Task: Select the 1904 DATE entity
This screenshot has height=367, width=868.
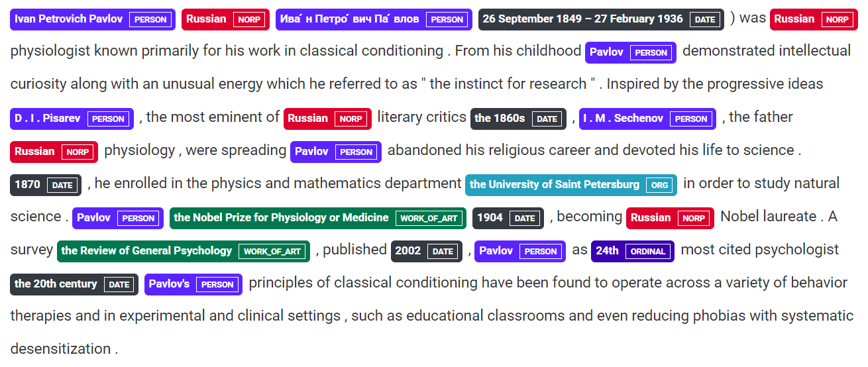Action: click(508, 218)
